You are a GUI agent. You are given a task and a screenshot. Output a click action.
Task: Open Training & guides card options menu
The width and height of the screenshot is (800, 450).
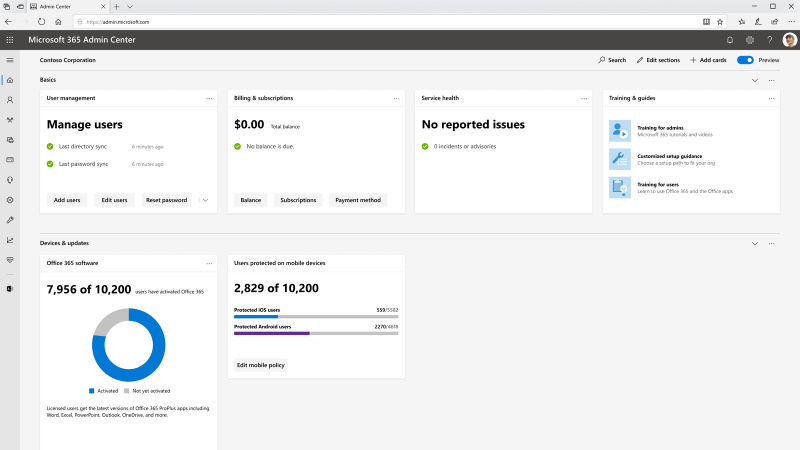[x=771, y=98]
